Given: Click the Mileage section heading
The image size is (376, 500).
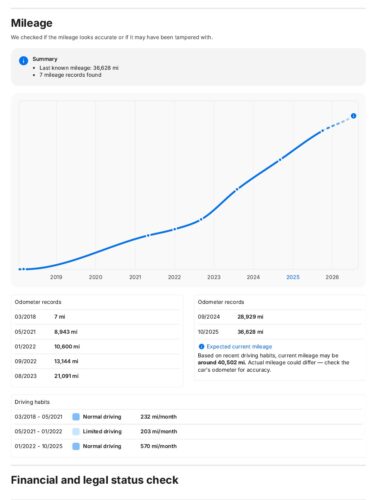Looking at the screenshot, I should point(32,23).
